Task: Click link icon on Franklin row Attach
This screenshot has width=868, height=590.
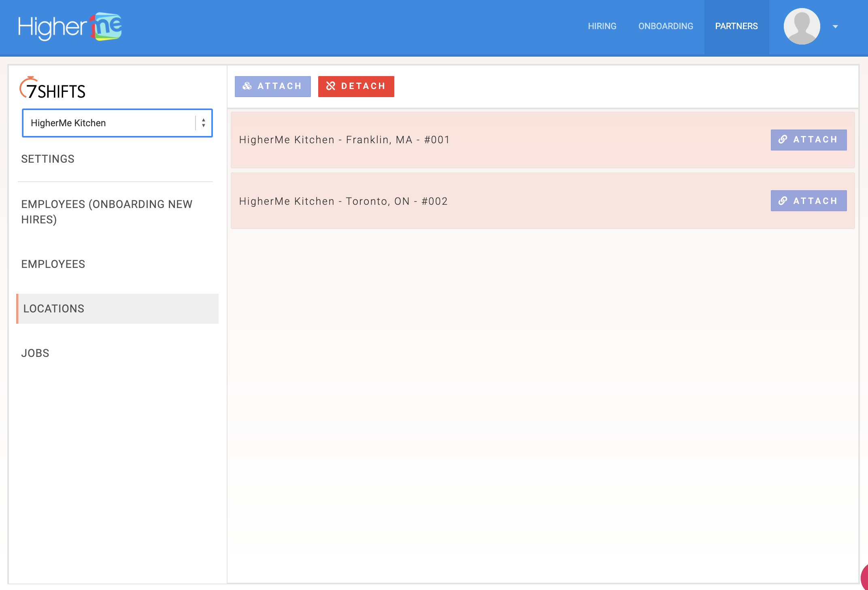Action: click(783, 140)
